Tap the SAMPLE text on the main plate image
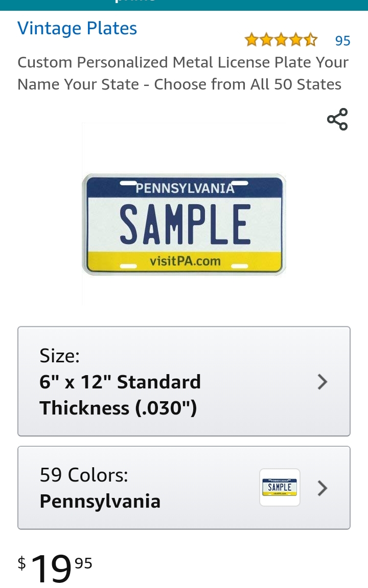The width and height of the screenshot is (368, 588). pos(185,224)
